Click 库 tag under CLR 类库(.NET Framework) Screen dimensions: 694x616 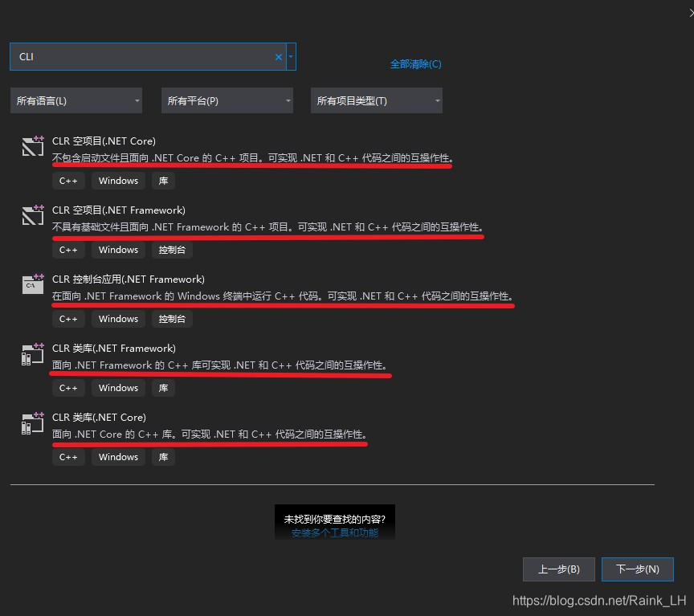pos(163,388)
